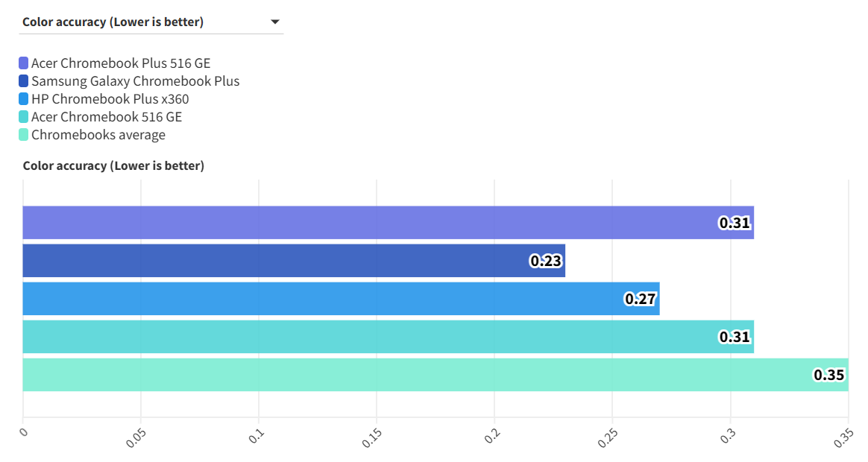868x462 pixels.
Task: Toggle Acer Chromebook Plus 516 GE legend
Action: pyautogui.click(x=121, y=63)
